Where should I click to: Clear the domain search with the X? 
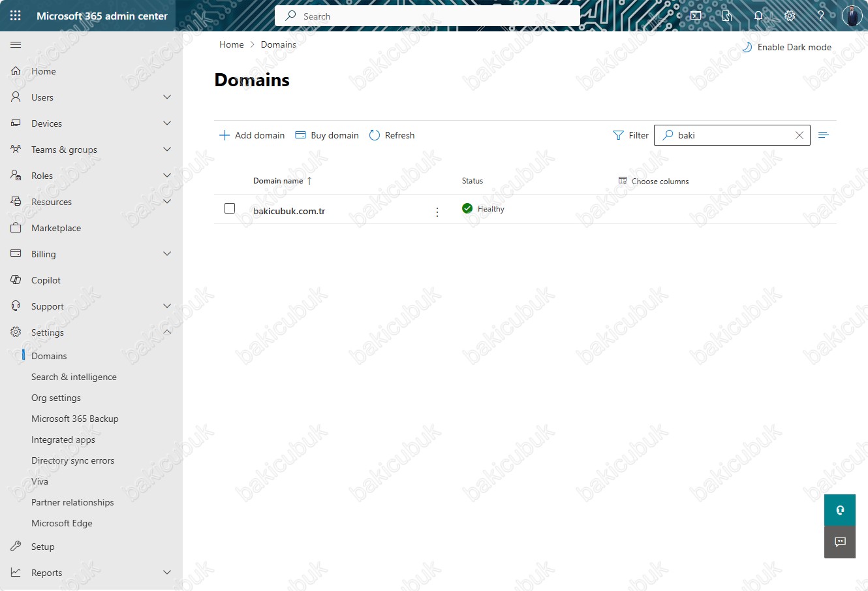pos(799,135)
